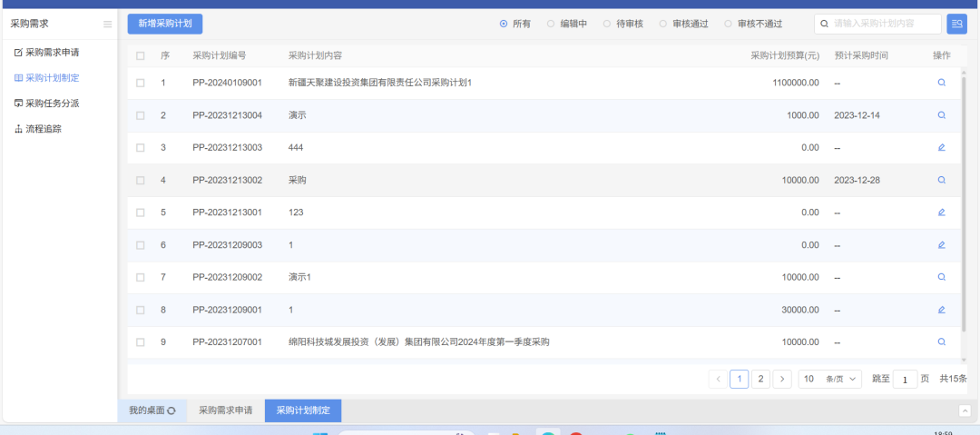
Task: Check the select-all checkbox in the table header
Action: pyautogui.click(x=140, y=55)
